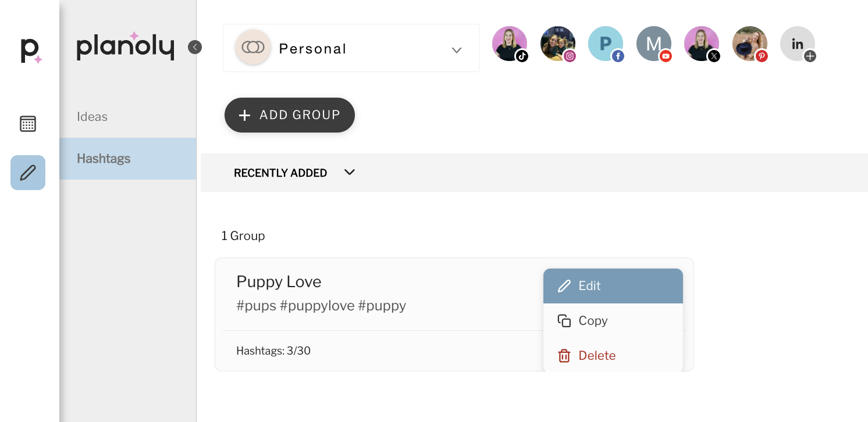Screen dimensions: 868x422
Task: Add a LinkedIn account
Action: point(798,44)
